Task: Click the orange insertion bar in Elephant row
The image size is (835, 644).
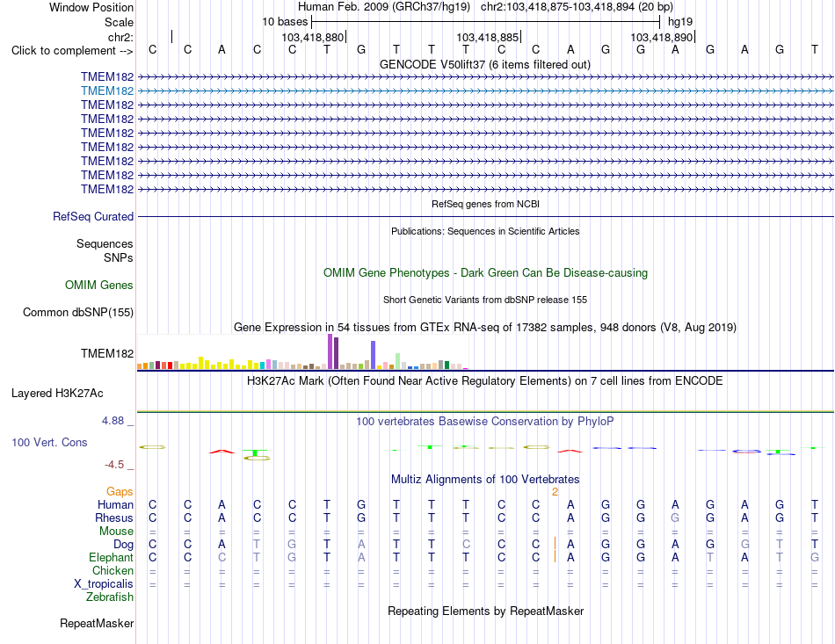Action: click(x=555, y=557)
